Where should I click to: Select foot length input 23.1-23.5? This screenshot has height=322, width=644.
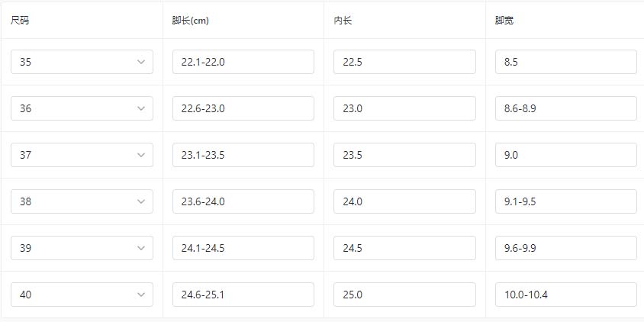[x=243, y=155]
